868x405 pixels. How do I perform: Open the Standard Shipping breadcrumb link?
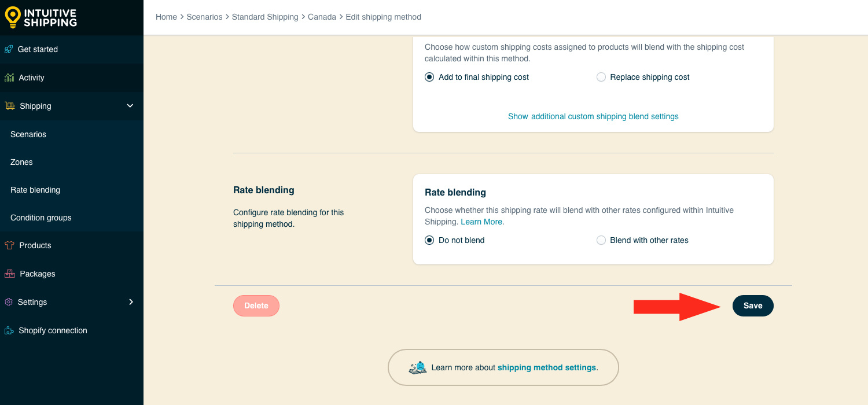click(x=265, y=17)
